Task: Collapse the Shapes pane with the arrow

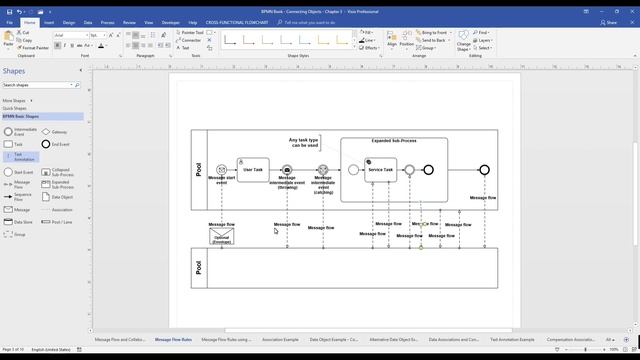Action: [80, 71]
